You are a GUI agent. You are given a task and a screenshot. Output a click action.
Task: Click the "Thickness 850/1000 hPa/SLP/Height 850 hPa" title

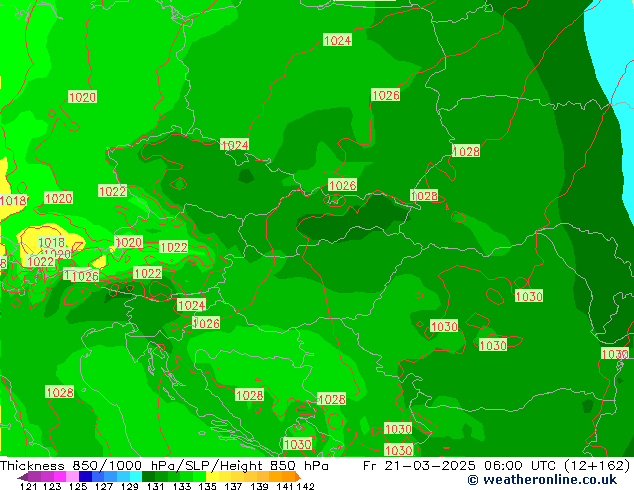tap(164, 466)
